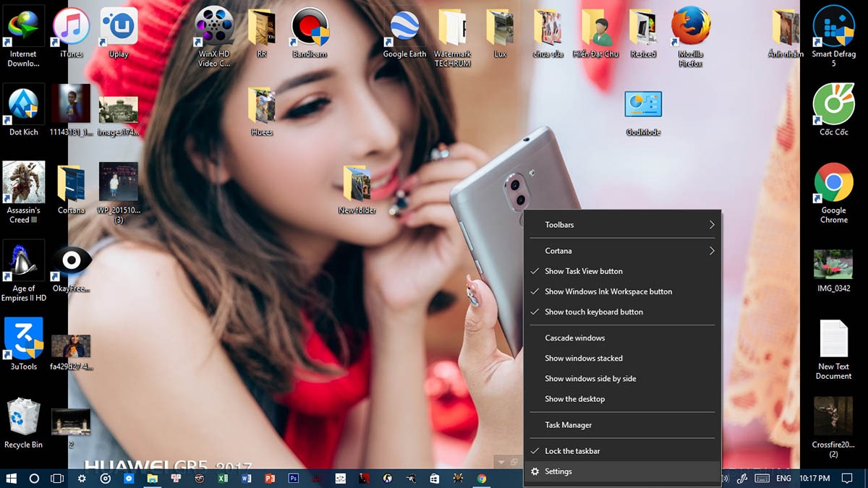Click the ENG language indicator

pyautogui.click(x=783, y=479)
